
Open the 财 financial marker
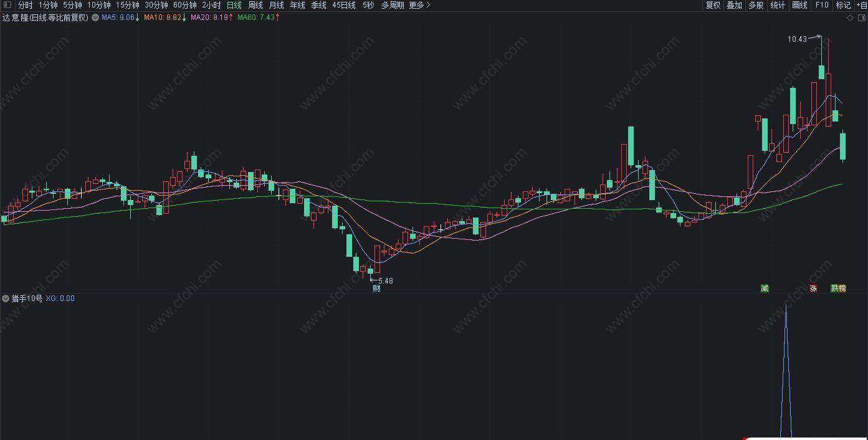(376, 288)
